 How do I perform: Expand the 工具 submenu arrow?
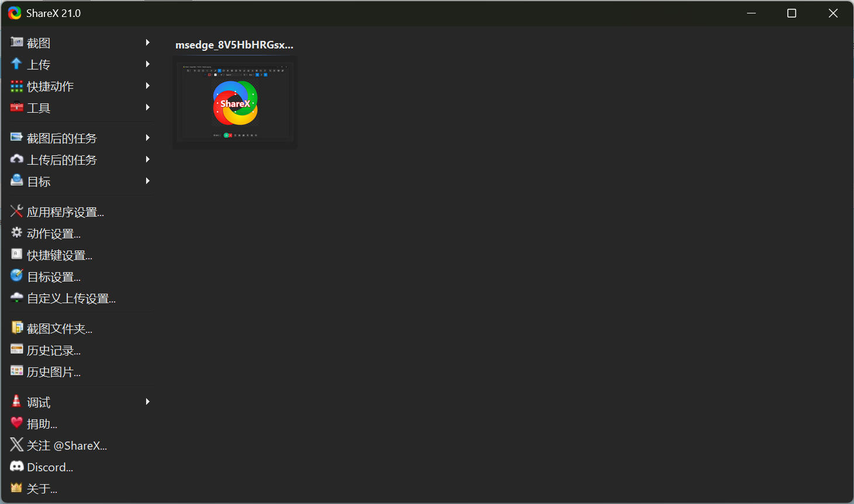click(x=148, y=107)
